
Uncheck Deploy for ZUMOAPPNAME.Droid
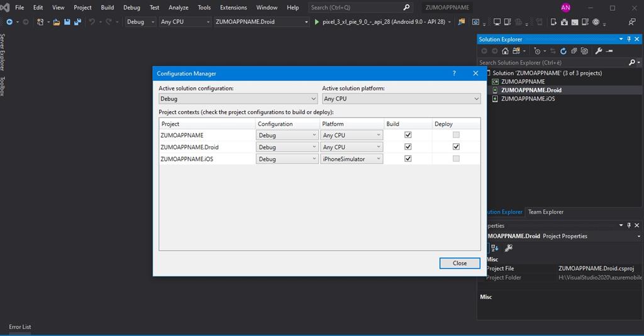pos(456,146)
